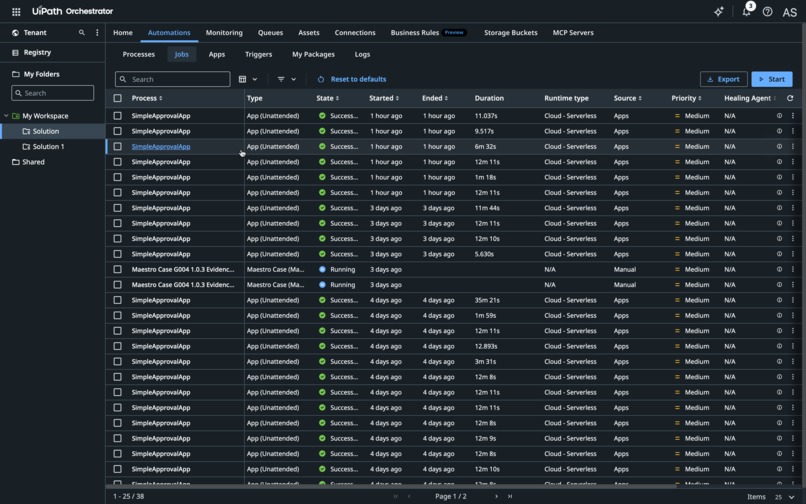The image size is (806, 504).
Task: Open more actions for the 3m 31s job
Action: [x=793, y=362]
